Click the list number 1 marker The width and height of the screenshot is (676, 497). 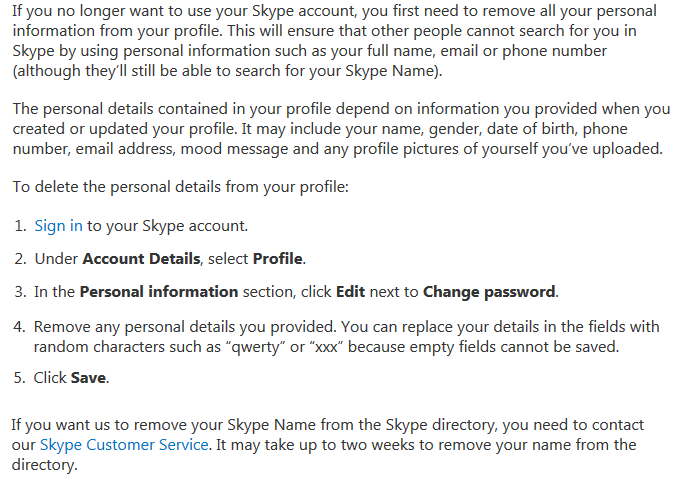click(x=20, y=226)
